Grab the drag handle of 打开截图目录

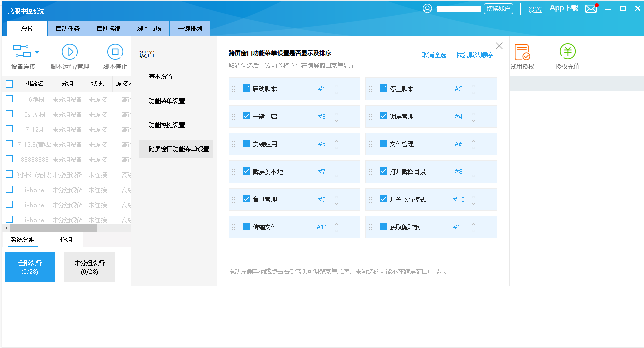(370, 172)
